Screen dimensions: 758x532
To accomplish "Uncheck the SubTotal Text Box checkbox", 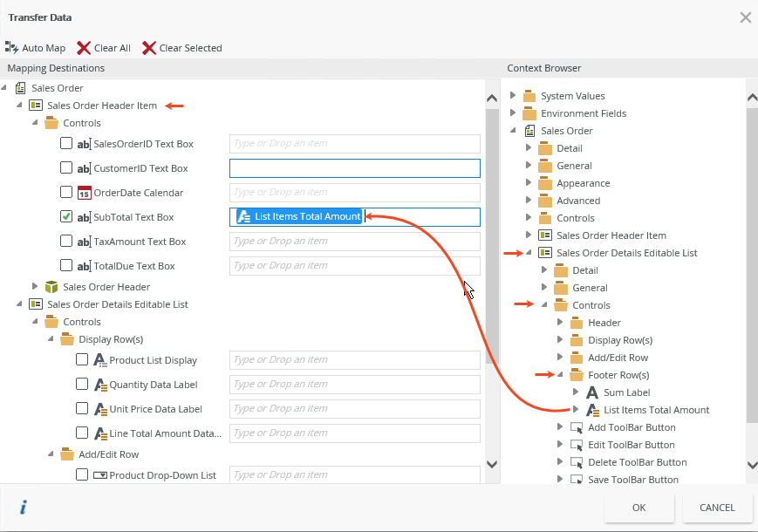I will (66, 217).
